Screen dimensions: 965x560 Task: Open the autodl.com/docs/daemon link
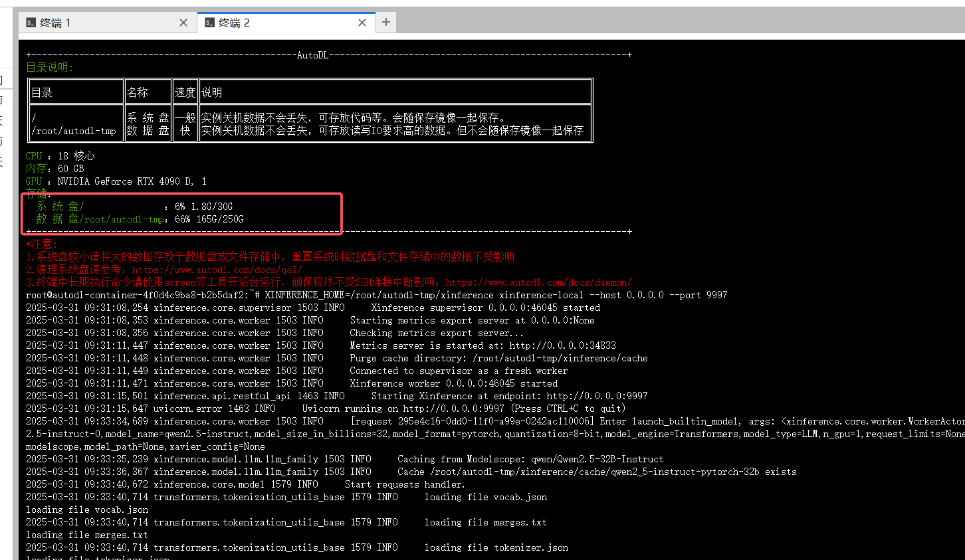tap(538, 282)
